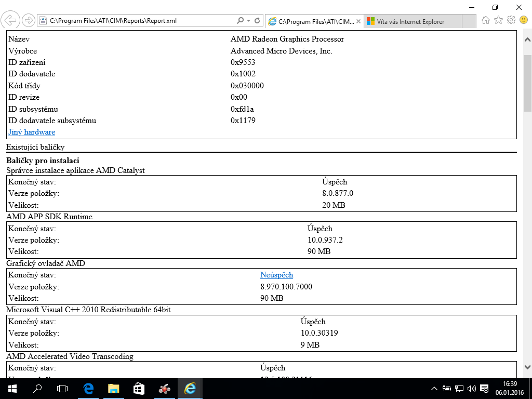Click the Existující balíčky heading

(x=35, y=147)
